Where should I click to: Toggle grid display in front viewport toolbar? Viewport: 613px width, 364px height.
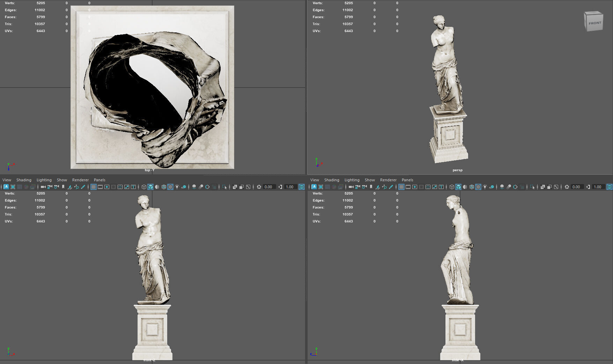[x=93, y=187]
